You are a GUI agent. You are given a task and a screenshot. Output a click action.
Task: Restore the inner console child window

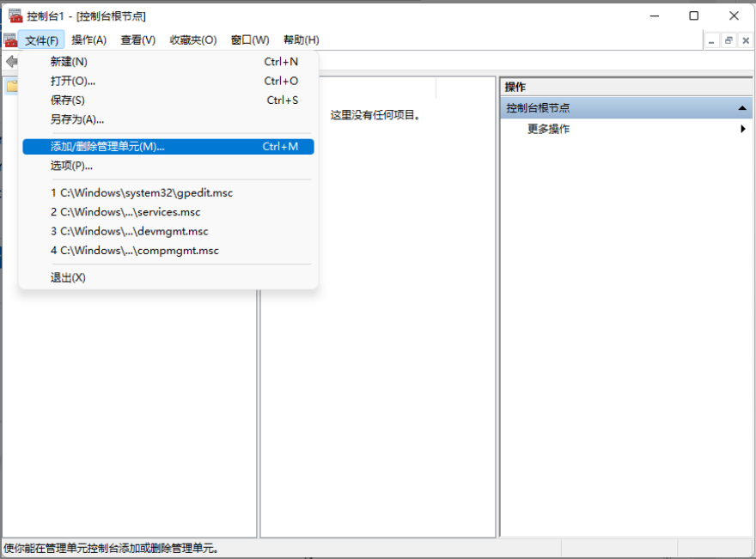729,41
